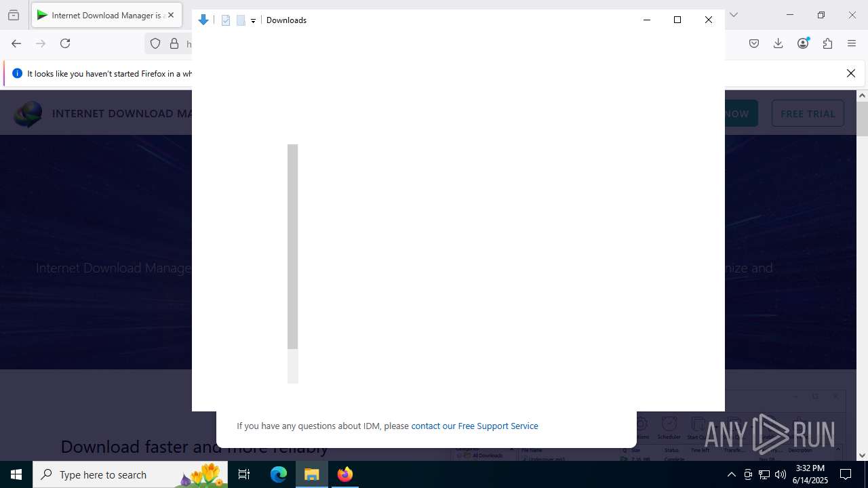The image size is (868, 488).
Task: Open the Action Center notifications icon
Action: [x=846, y=474]
